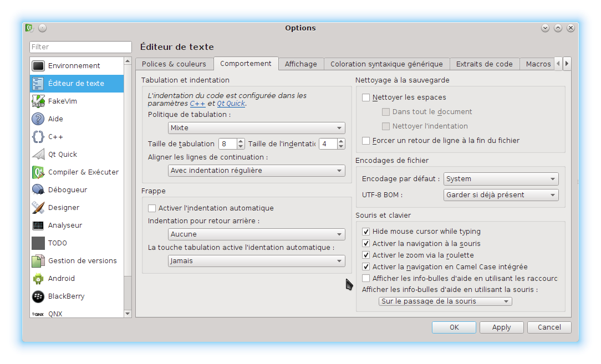
Task: Switch to Polices & couleurs tab
Action: pyautogui.click(x=174, y=64)
